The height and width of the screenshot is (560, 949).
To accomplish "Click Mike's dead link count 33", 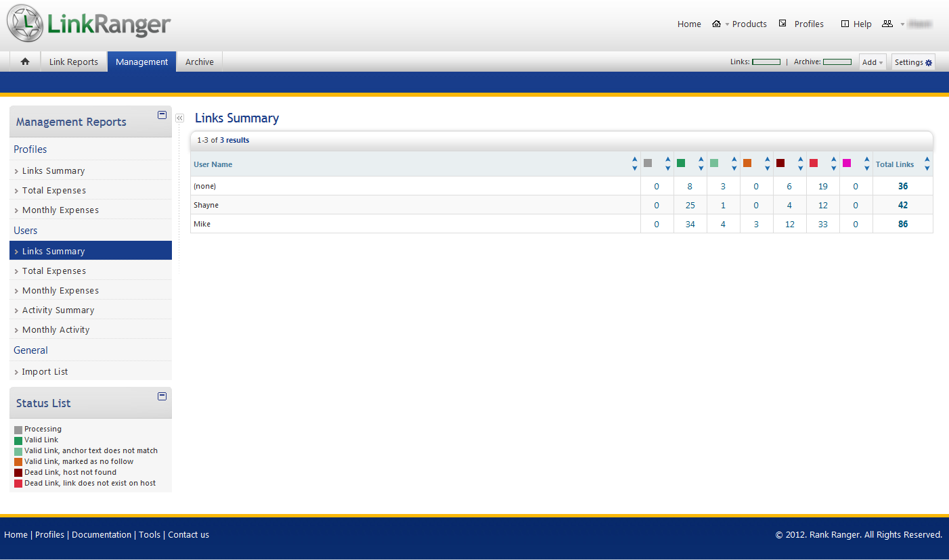I will click(823, 224).
